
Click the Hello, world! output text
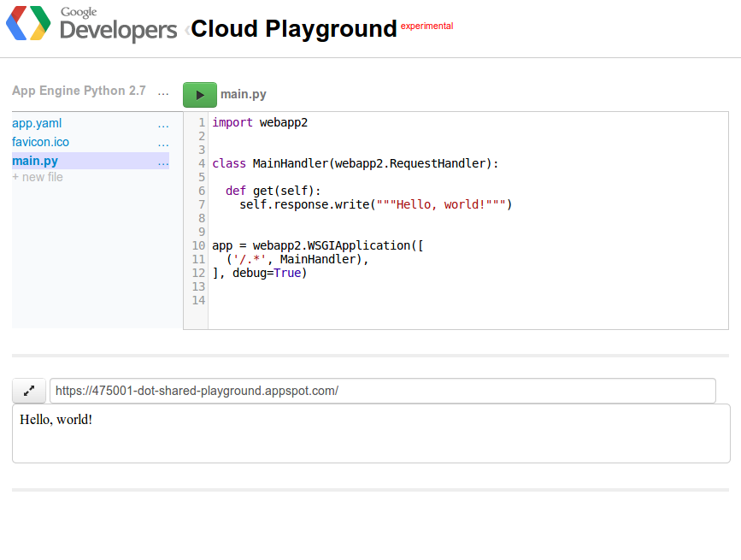pos(56,420)
